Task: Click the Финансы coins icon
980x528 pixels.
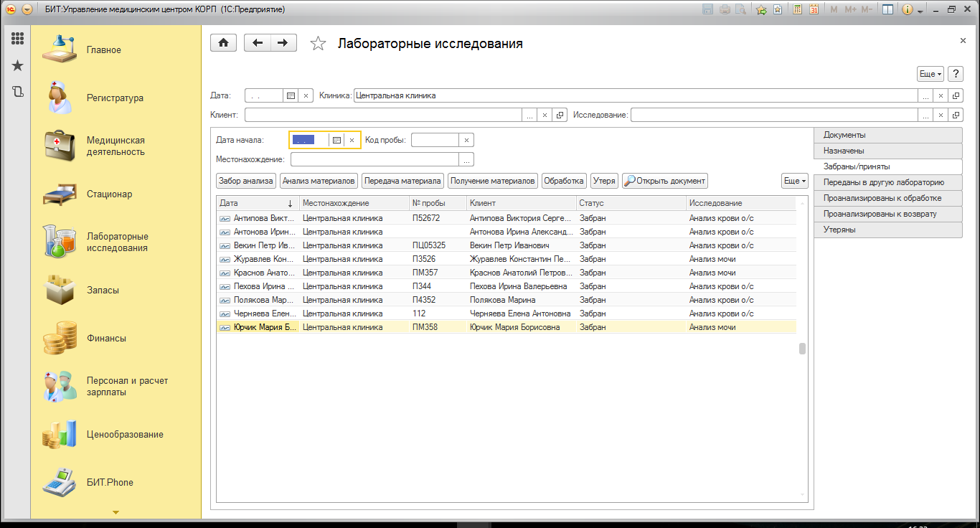Action: [x=60, y=338]
